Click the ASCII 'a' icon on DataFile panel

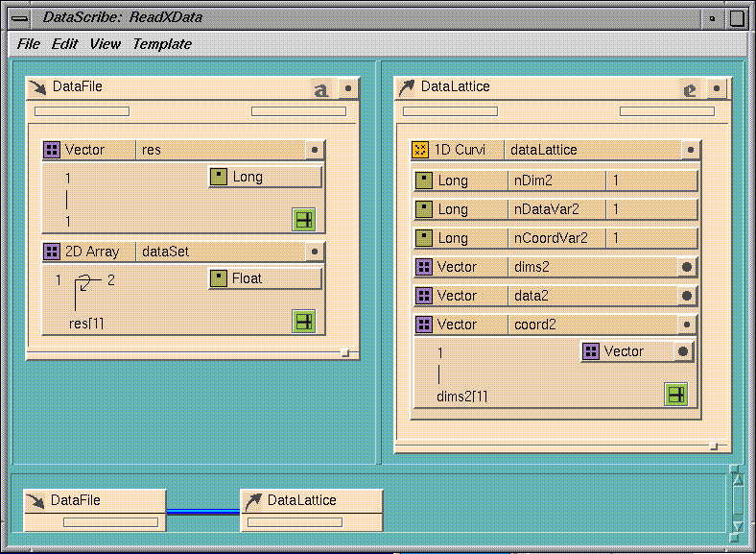click(x=322, y=89)
